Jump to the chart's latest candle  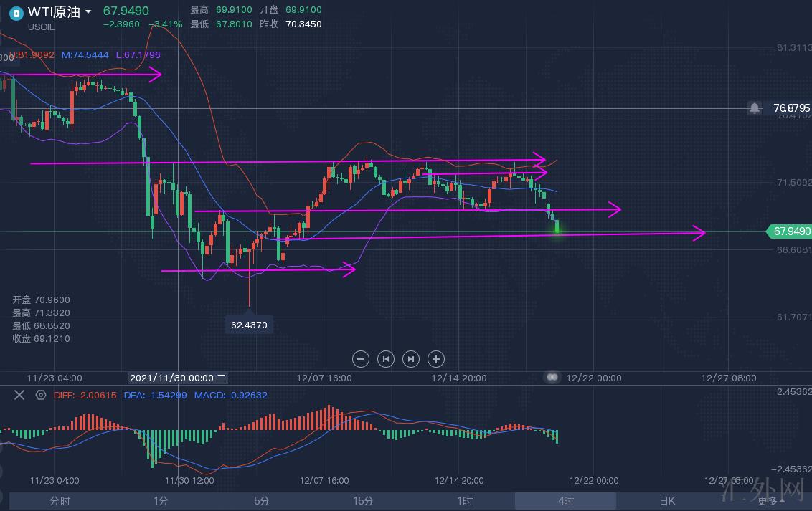[410, 359]
